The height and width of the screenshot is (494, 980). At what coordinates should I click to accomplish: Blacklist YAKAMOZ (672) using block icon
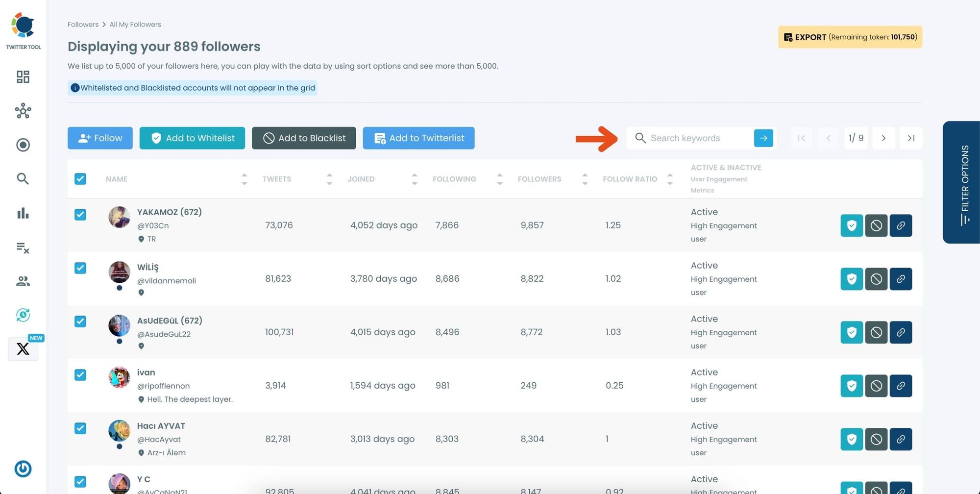click(876, 225)
